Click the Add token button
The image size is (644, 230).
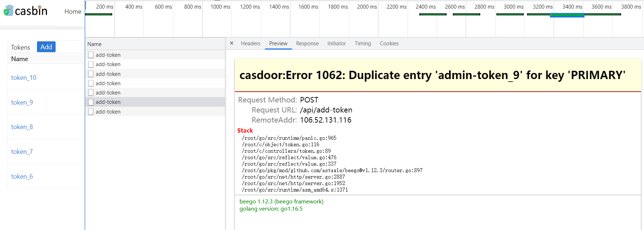click(x=46, y=47)
